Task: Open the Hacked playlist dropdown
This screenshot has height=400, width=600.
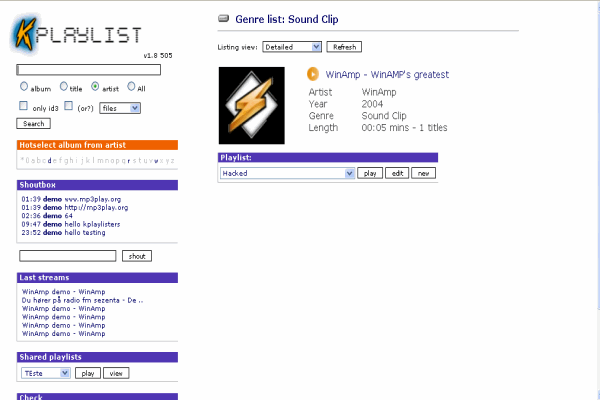Action: tap(287, 173)
